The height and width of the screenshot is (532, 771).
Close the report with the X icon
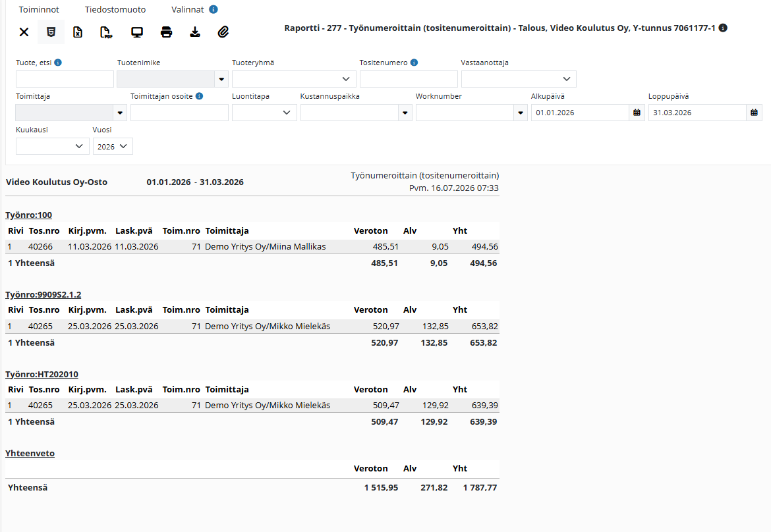click(x=24, y=32)
